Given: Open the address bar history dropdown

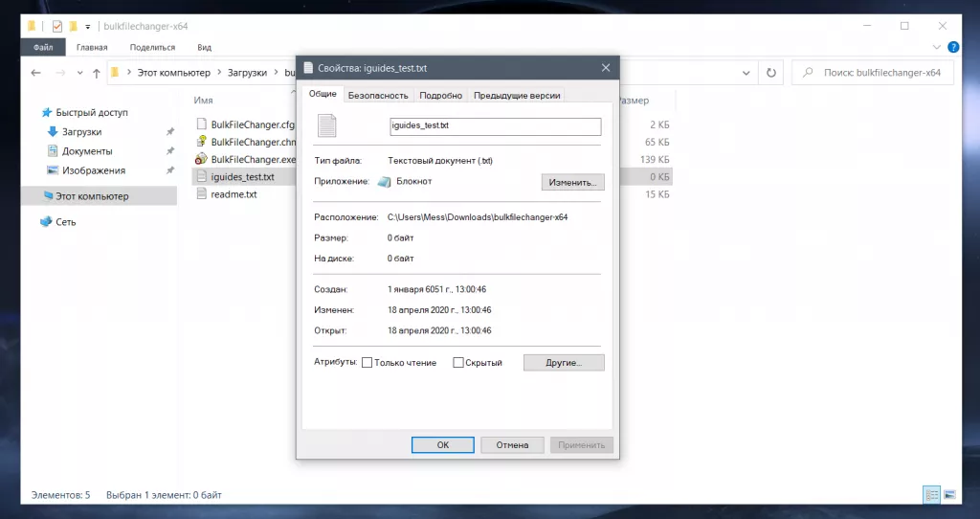Looking at the screenshot, I should point(747,73).
